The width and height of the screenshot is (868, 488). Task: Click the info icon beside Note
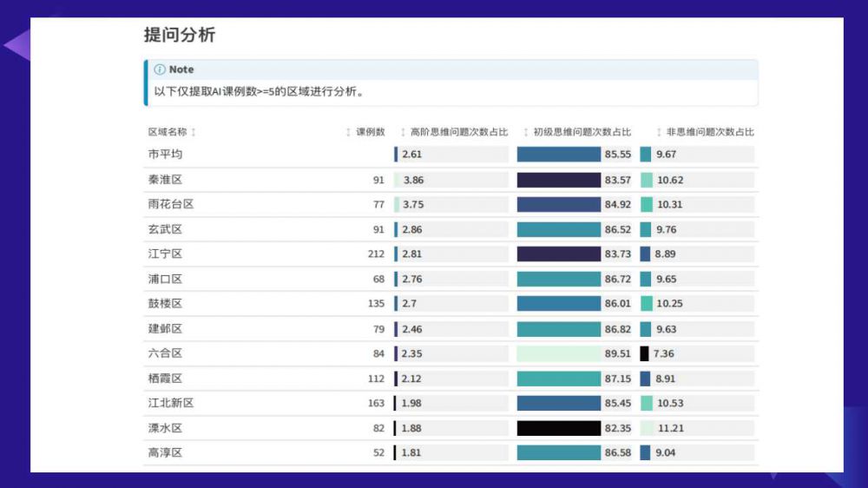(x=160, y=69)
